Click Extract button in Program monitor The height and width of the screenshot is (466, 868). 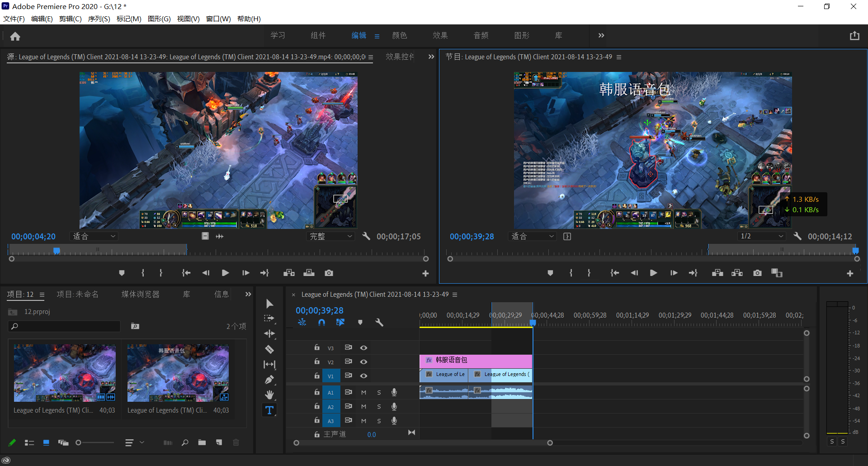[x=737, y=273]
